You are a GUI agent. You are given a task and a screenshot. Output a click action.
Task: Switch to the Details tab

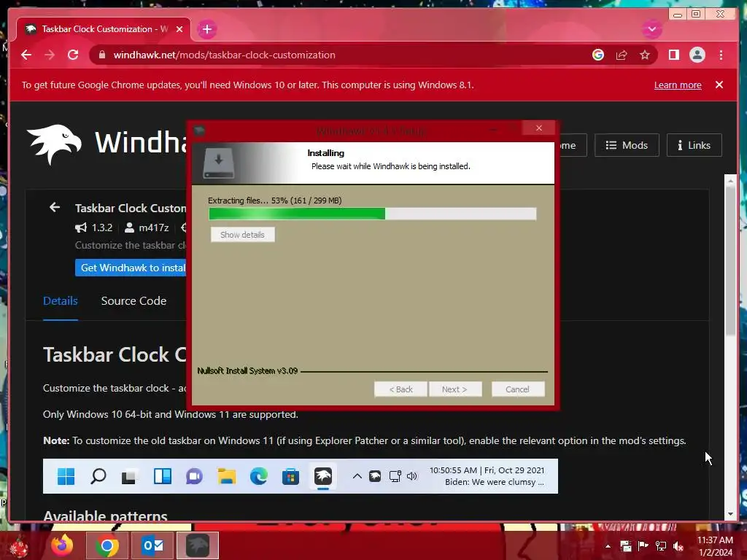pyautogui.click(x=60, y=301)
